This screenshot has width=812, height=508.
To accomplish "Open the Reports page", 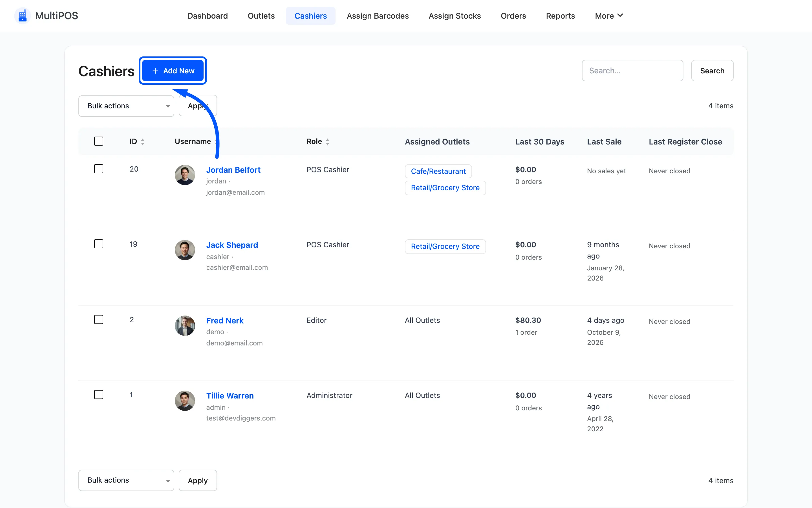I will pyautogui.click(x=560, y=16).
